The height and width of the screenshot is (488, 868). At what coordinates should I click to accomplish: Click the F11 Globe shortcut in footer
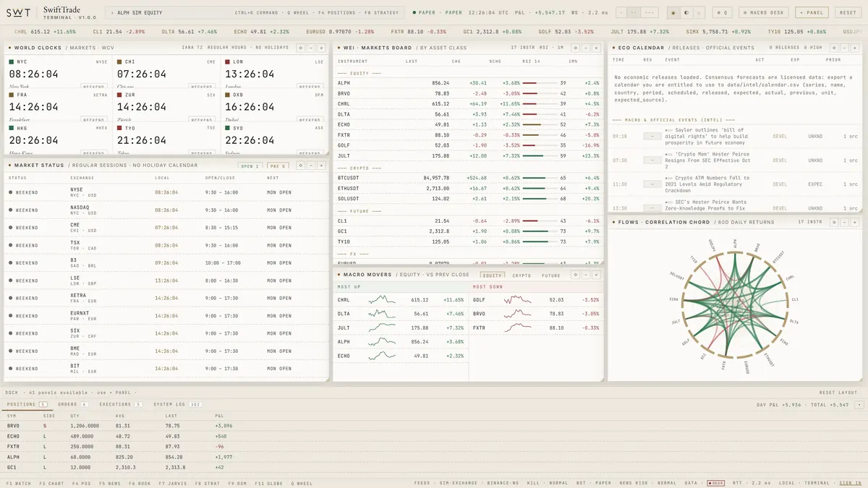268,483
